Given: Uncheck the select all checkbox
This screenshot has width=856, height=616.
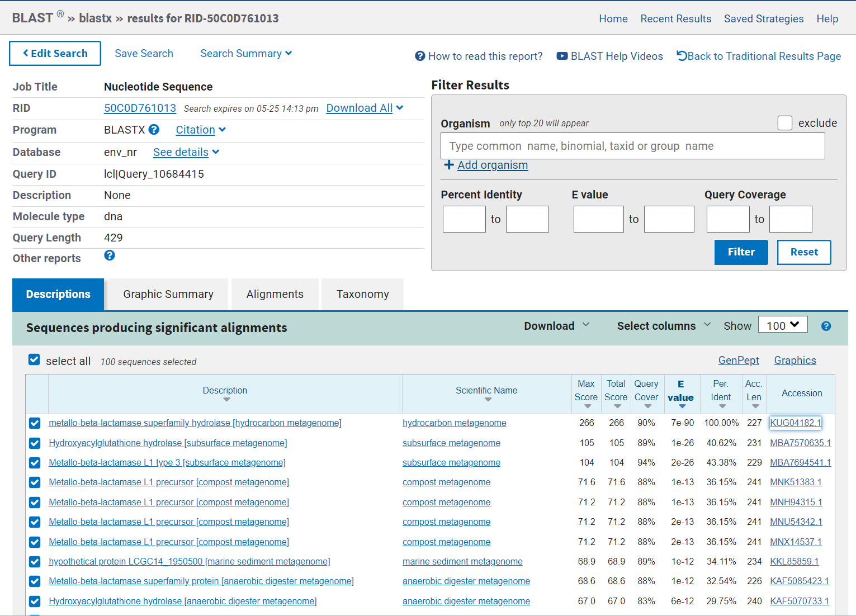Looking at the screenshot, I should coord(34,360).
